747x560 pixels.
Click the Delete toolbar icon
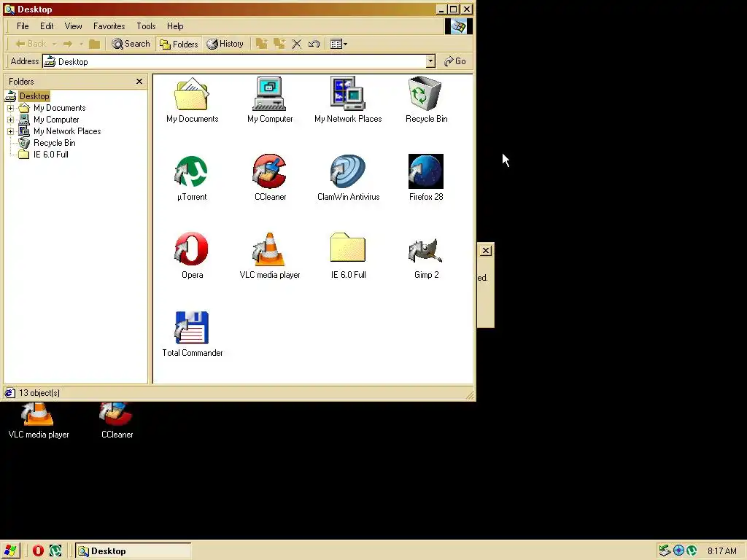point(296,44)
